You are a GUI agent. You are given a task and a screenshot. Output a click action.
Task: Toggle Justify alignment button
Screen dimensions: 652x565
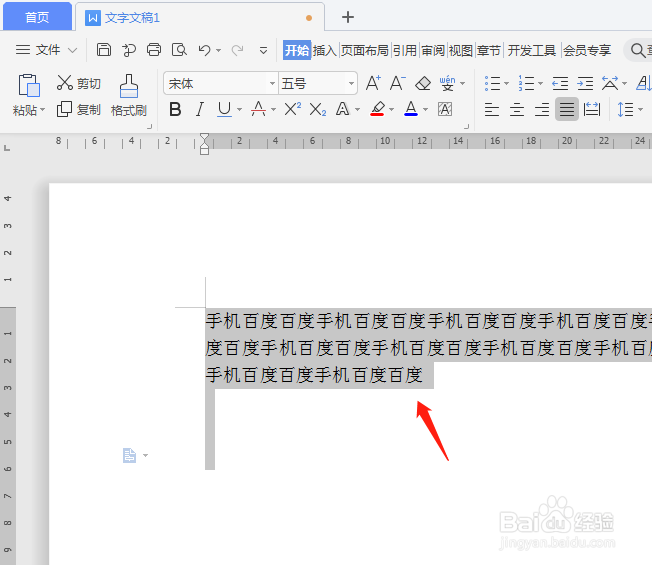pyautogui.click(x=567, y=109)
